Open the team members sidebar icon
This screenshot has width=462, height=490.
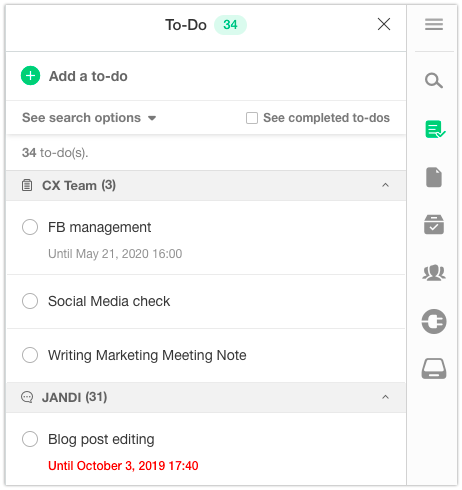pyautogui.click(x=434, y=273)
